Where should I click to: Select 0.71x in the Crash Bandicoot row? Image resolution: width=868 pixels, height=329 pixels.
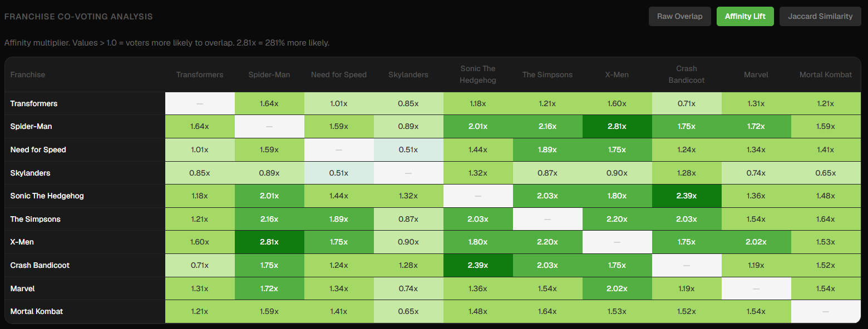tap(200, 266)
